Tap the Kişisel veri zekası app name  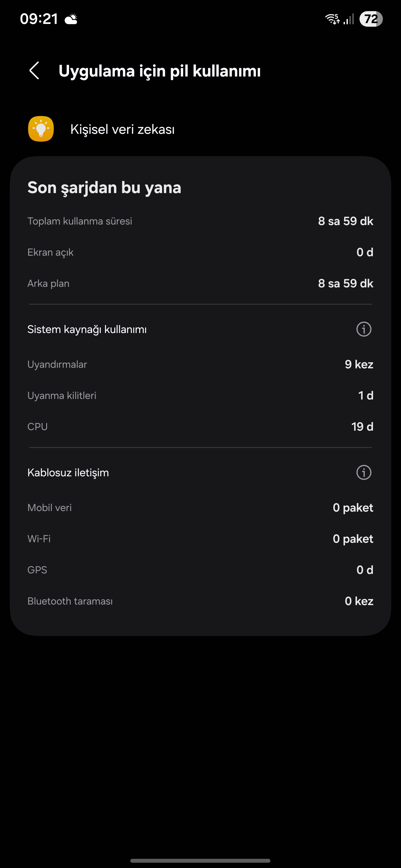tap(123, 129)
